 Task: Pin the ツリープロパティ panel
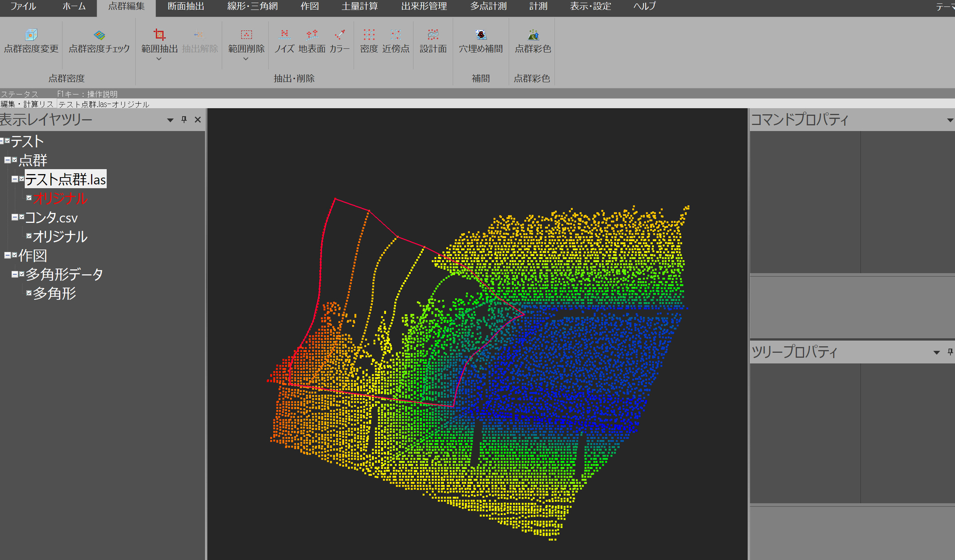950,352
